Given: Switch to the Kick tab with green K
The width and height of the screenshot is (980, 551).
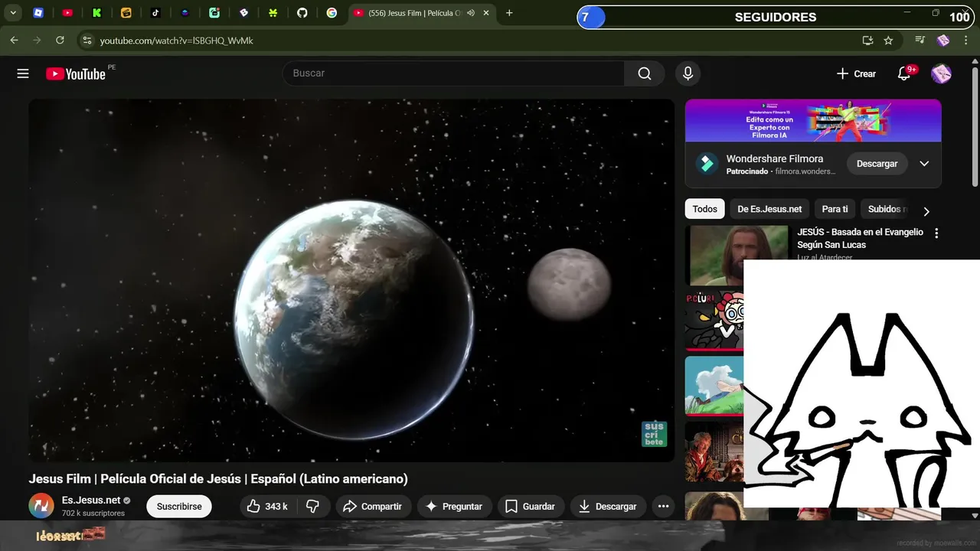Looking at the screenshot, I should [x=96, y=13].
